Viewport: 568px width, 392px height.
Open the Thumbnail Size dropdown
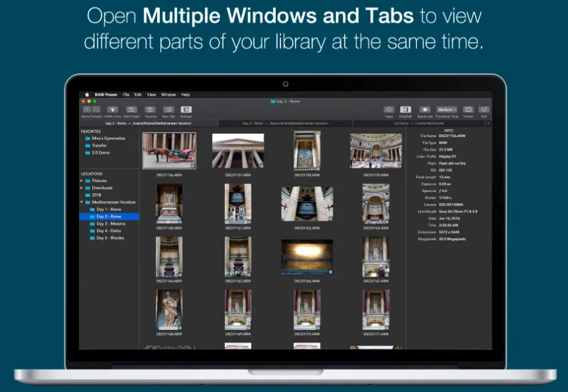click(x=447, y=110)
